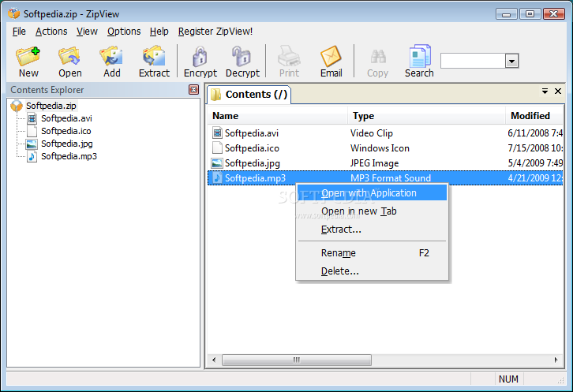
Task: Click Softpedia.zip archive icon in tree
Action: coord(17,106)
